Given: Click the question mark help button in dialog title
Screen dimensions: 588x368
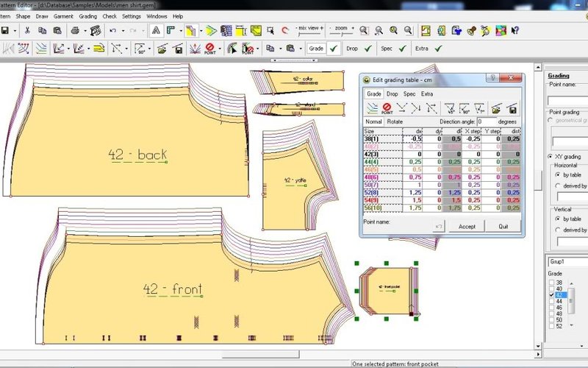Looking at the screenshot, I should coord(492,78).
